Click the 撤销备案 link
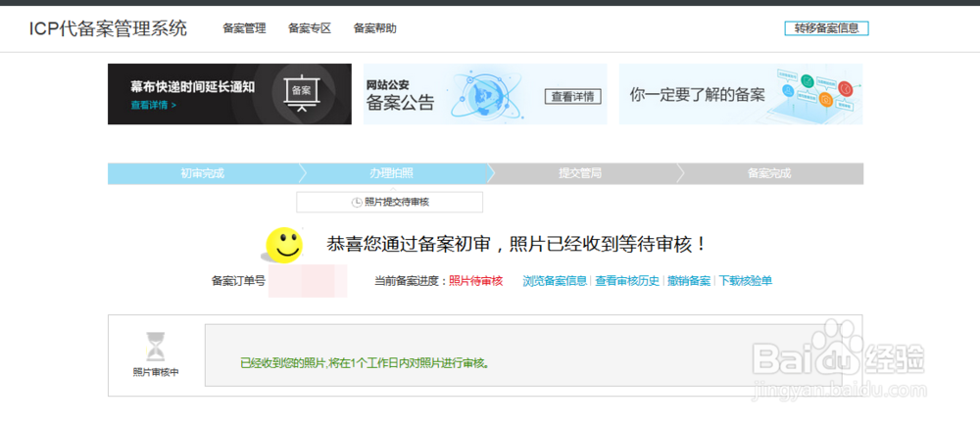 coord(689,281)
